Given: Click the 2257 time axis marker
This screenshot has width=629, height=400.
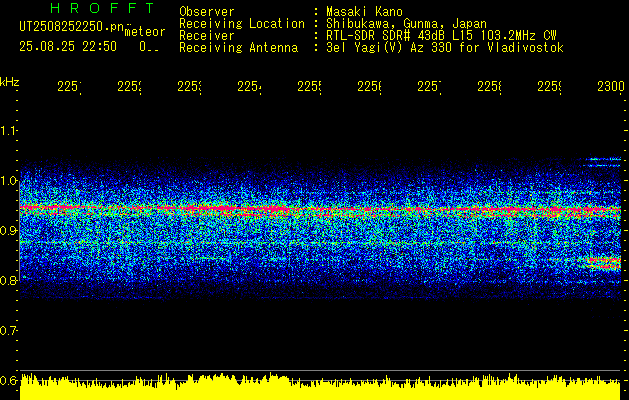Looking at the screenshot, I should click(x=429, y=87).
